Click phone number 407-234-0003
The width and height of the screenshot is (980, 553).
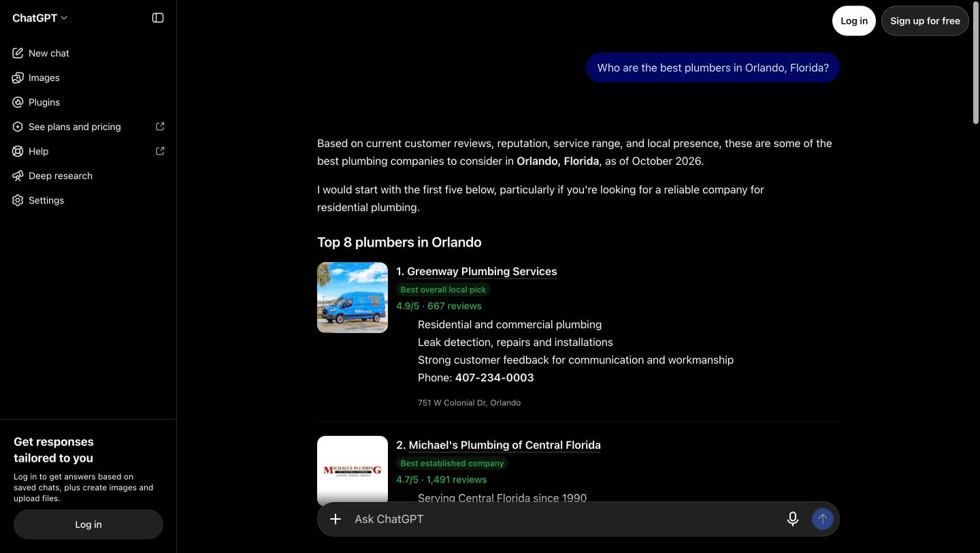(x=494, y=377)
